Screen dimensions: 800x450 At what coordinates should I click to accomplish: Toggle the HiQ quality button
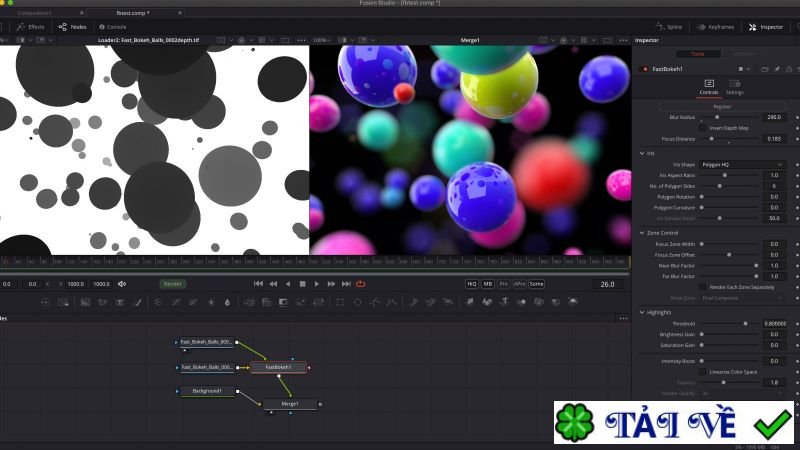[x=472, y=284]
